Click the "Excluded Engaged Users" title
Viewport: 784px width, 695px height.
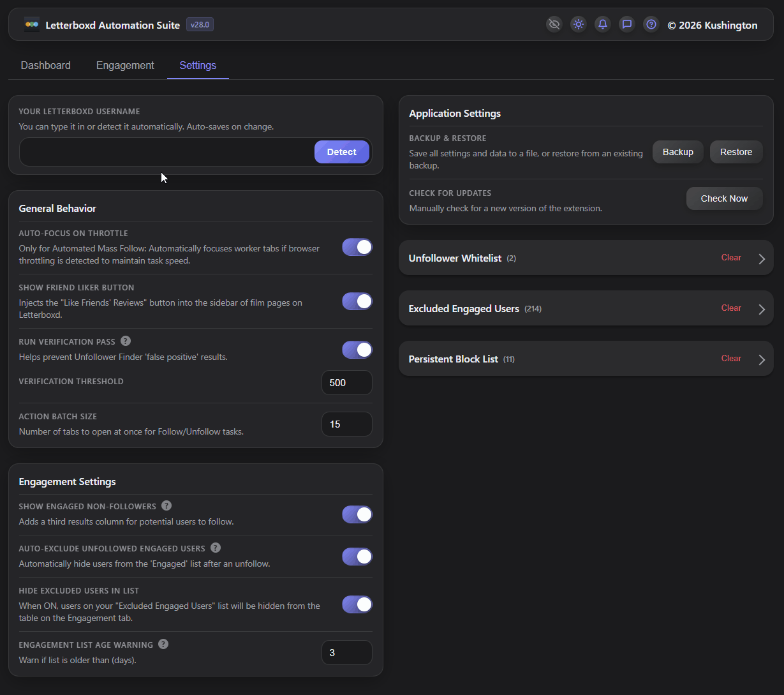(464, 309)
